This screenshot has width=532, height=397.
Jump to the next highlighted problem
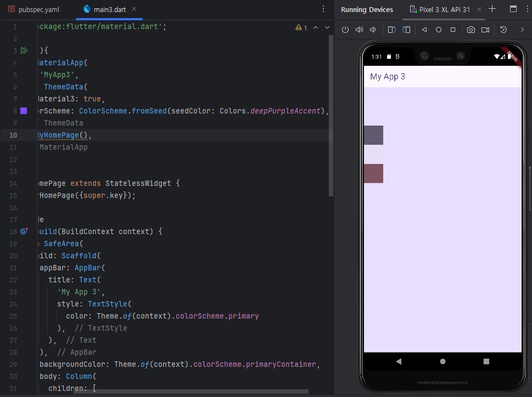pyautogui.click(x=327, y=28)
